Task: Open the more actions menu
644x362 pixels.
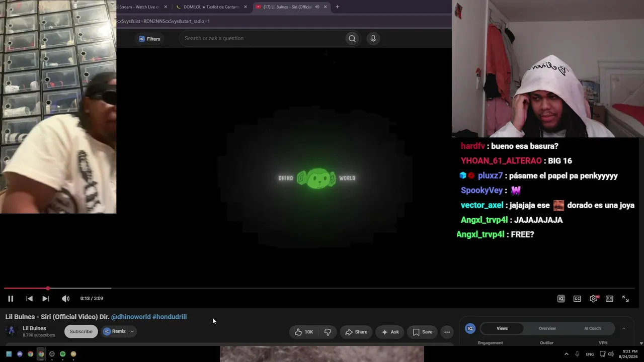Action: pyautogui.click(x=447, y=332)
